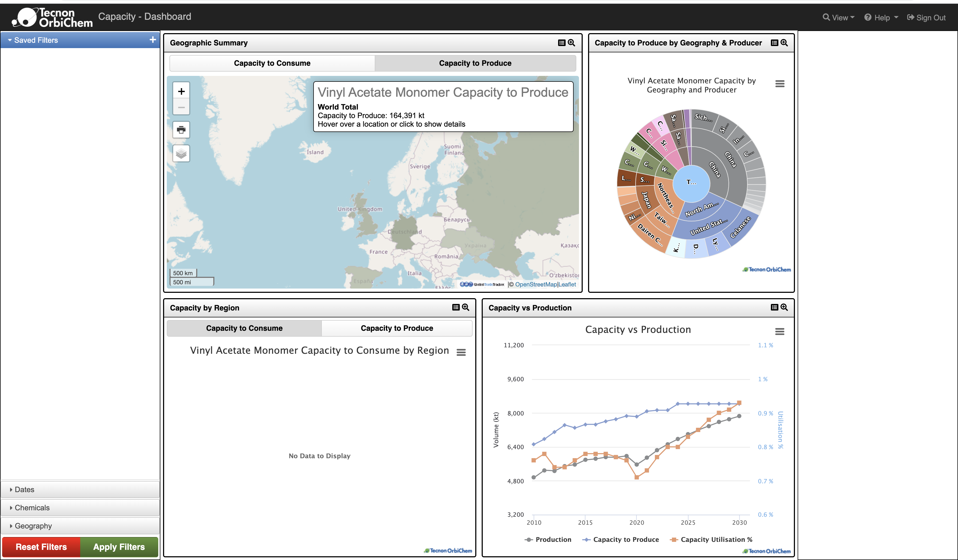
Task: Click the Tecnon OrbiChem logo
Action: [52, 17]
